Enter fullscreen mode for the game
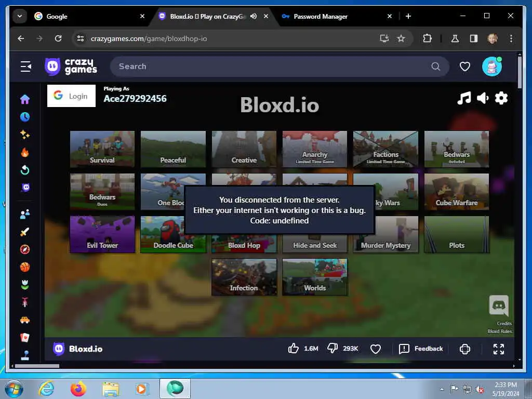 (x=498, y=349)
